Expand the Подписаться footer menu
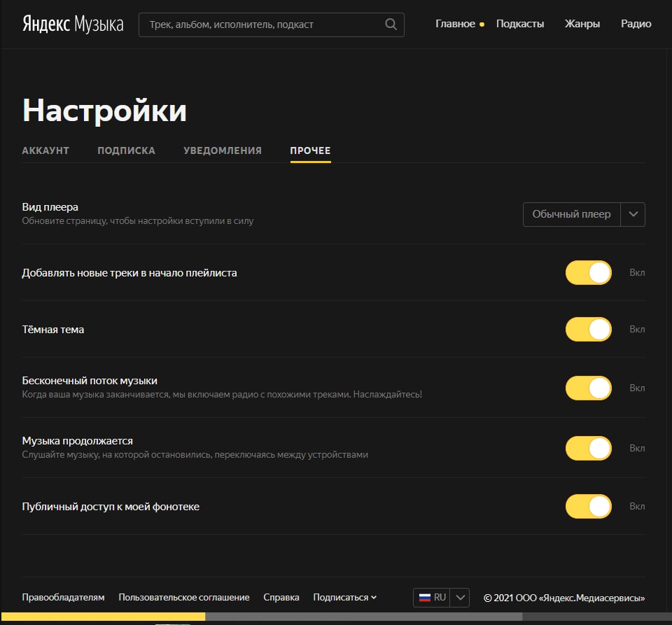Screen dimensions: 672x625 344,598
